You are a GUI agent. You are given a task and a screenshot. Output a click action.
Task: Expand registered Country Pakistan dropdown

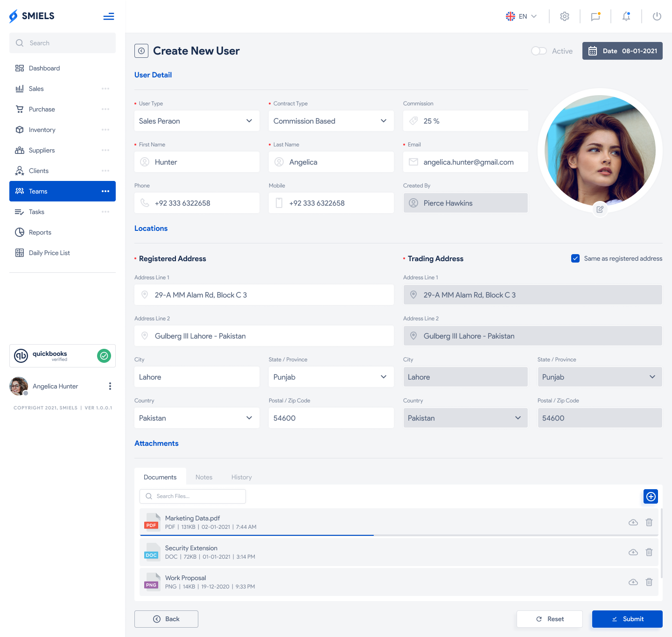coord(197,418)
